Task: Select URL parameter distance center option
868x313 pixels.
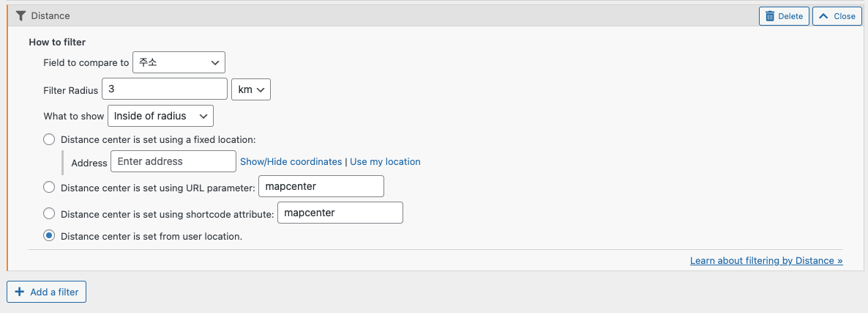Action: point(49,187)
